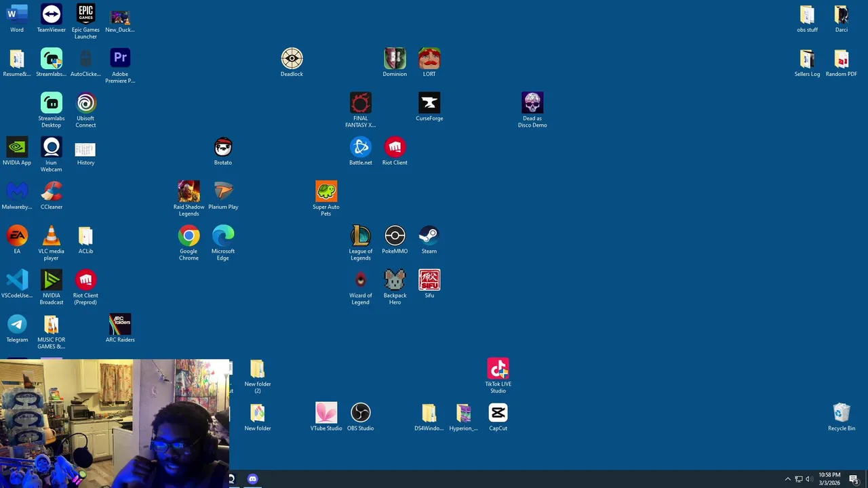Open the notification center with 3 alerts
The image size is (868, 488).
pos(854,479)
